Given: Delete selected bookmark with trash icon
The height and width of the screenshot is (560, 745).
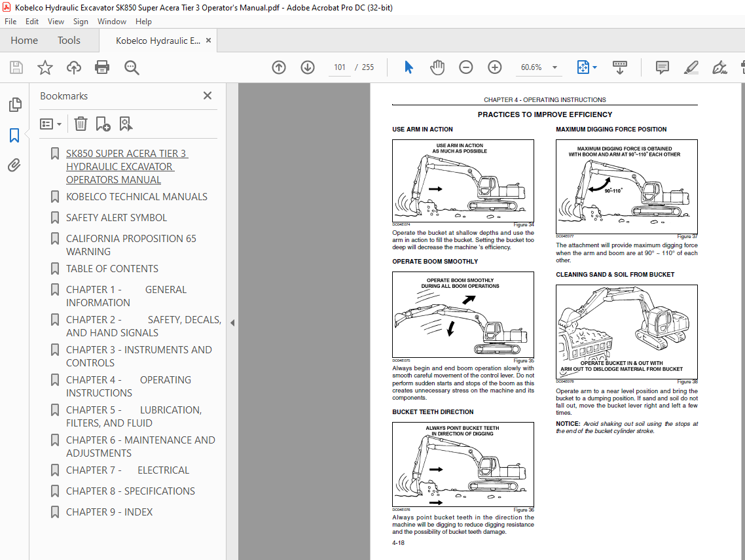Looking at the screenshot, I should (81, 124).
